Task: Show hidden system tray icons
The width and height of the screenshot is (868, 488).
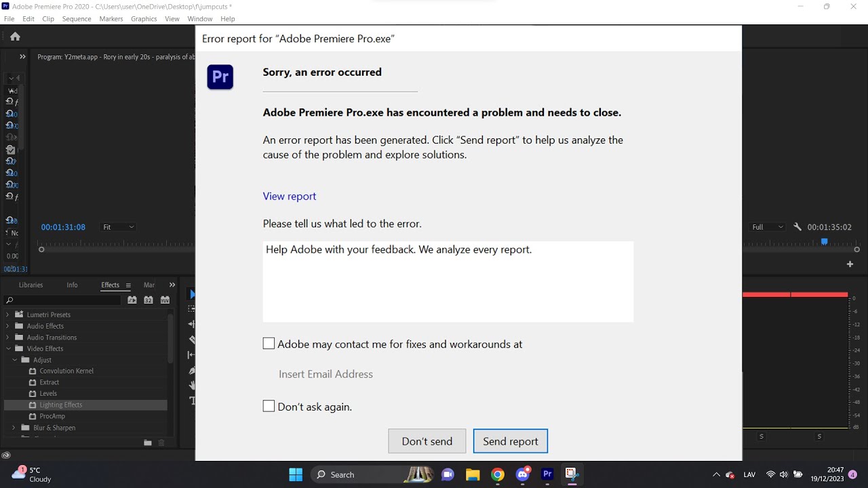Action: click(716, 474)
